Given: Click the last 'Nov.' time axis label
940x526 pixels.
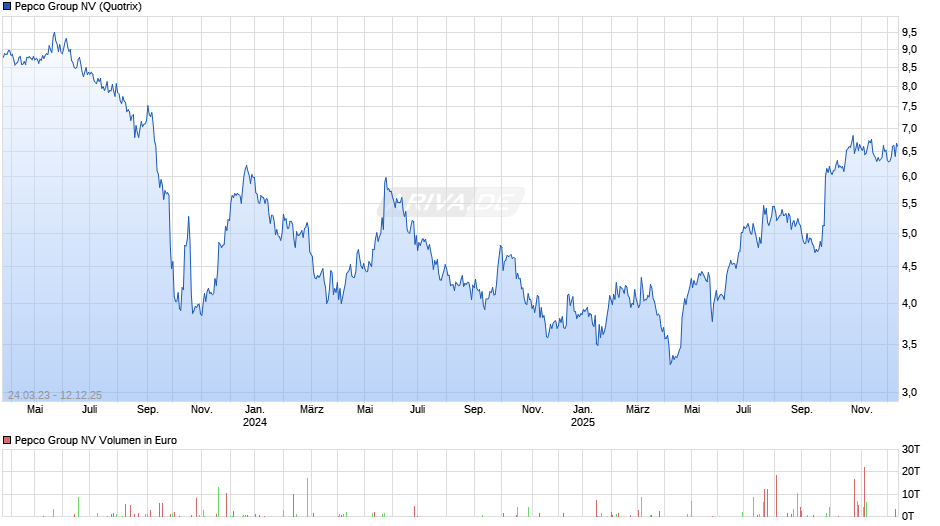Looking at the screenshot, I should (861, 410).
